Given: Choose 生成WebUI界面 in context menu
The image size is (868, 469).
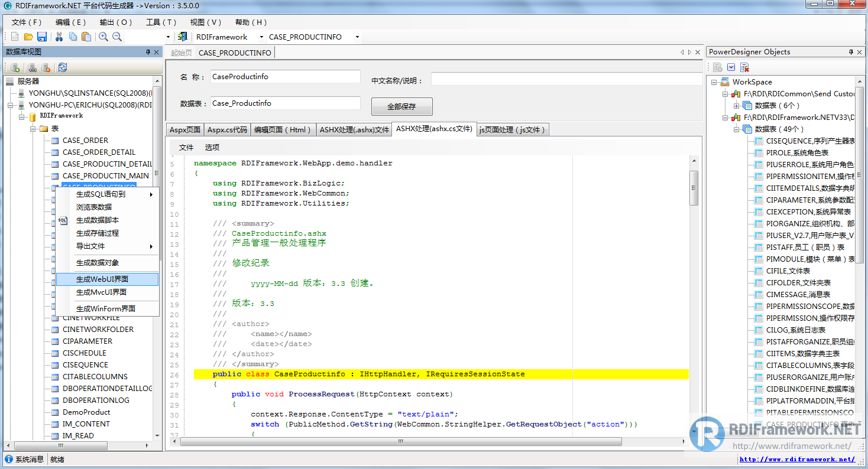Looking at the screenshot, I should [107, 279].
